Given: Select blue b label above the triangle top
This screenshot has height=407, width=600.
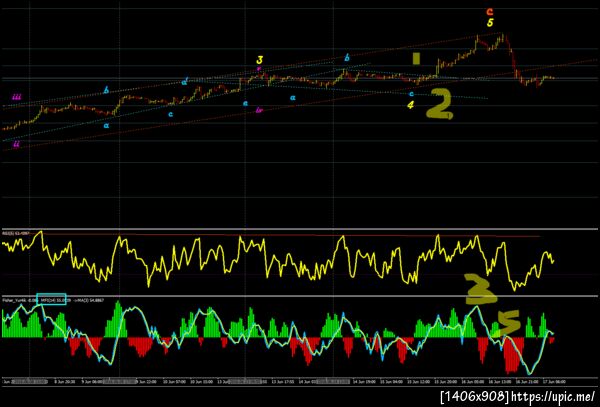Looking at the screenshot, I should tap(347, 58).
